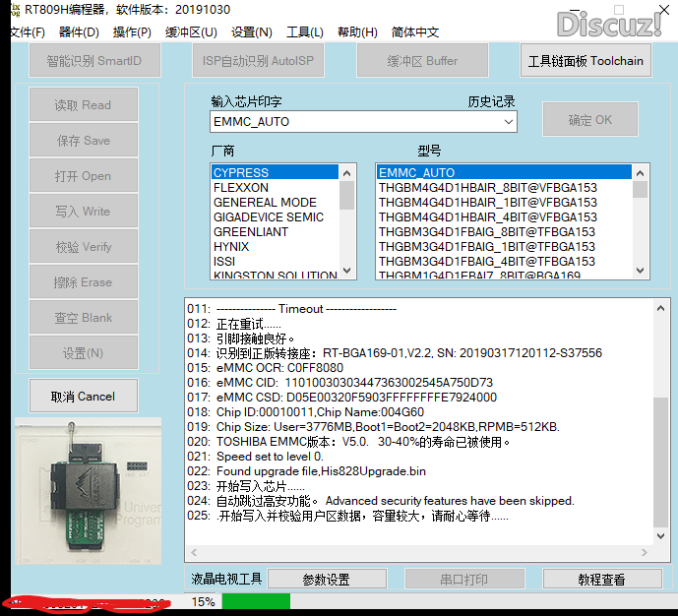Open the 工具(L) menu
Image resolution: width=678 pixels, height=616 pixels.
(305, 32)
